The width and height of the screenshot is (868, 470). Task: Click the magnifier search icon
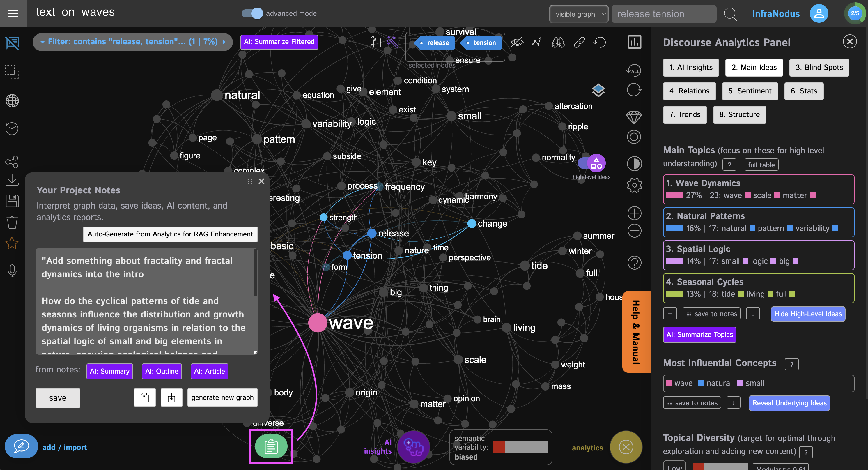[x=730, y=14]
